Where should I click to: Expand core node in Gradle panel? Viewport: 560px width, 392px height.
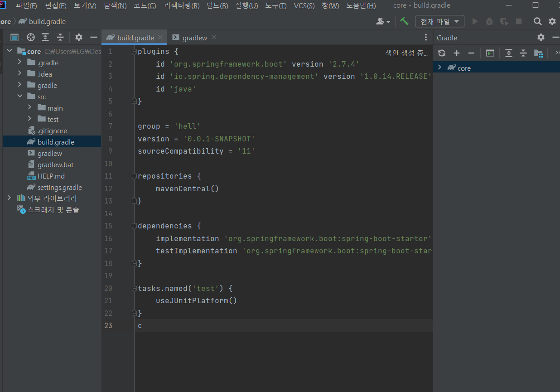pos(439,68)
